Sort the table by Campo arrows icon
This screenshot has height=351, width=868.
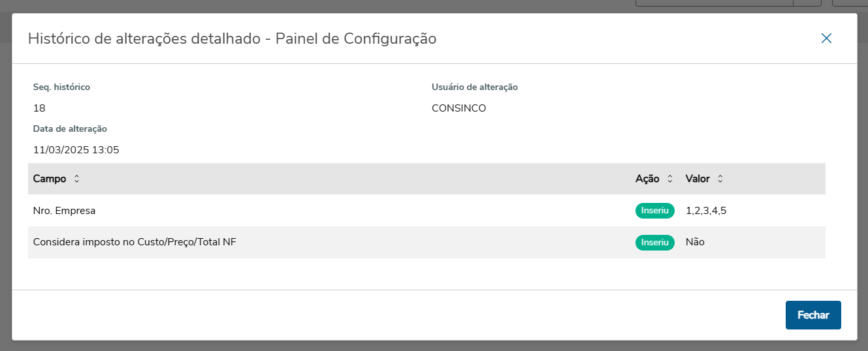[x=76, y=179]
